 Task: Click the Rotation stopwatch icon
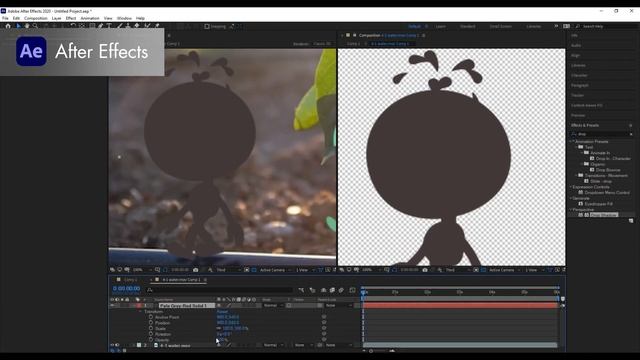(151, 334)
